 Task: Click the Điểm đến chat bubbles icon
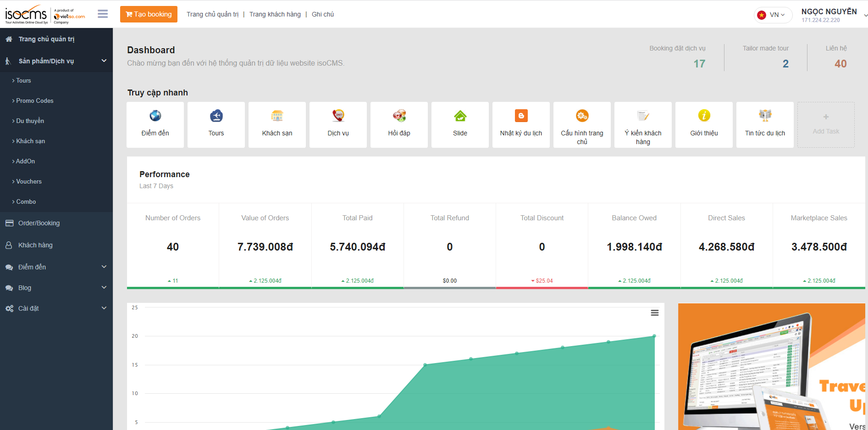coord(9,267)
